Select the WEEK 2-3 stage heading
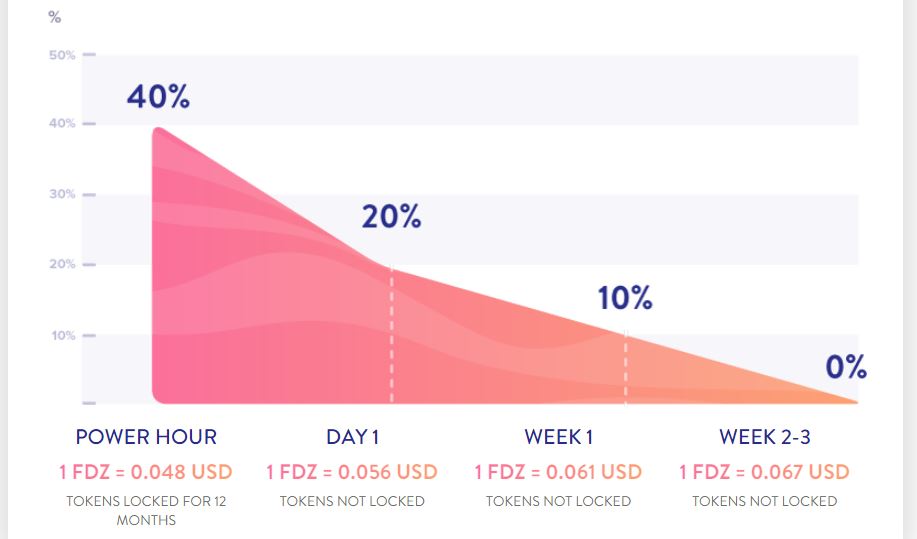917x539 pixels. (765, 437)
